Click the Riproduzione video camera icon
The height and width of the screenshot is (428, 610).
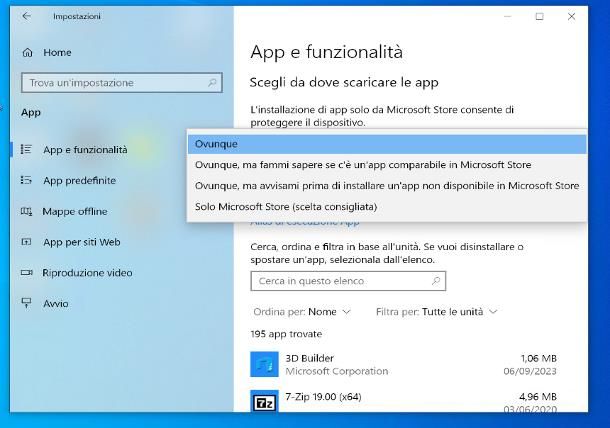(26, 273)
